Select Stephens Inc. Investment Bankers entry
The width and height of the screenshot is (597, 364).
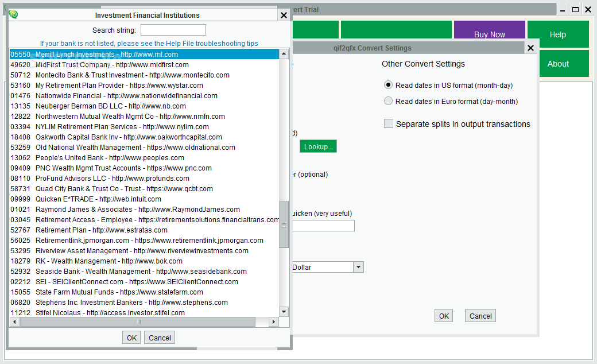click(144, 303)
